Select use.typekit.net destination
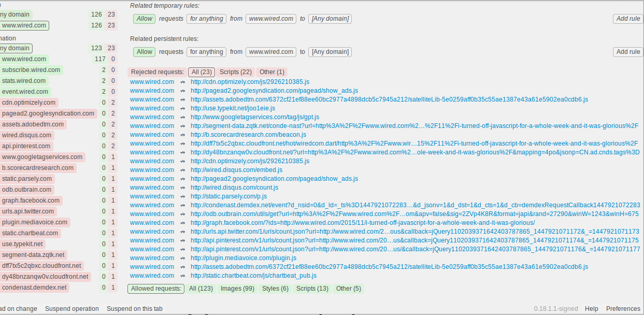The image size is (644, 315). [x=23, y=244]
